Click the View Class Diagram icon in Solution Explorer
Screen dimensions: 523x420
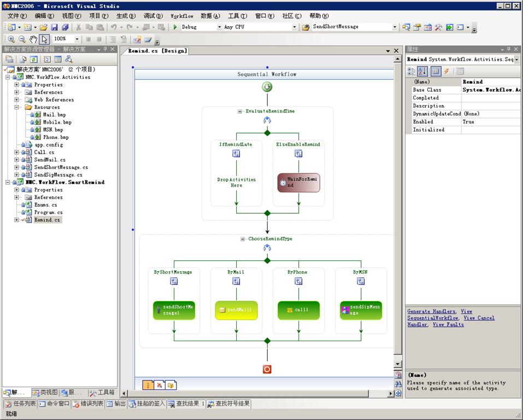(69, 60)
